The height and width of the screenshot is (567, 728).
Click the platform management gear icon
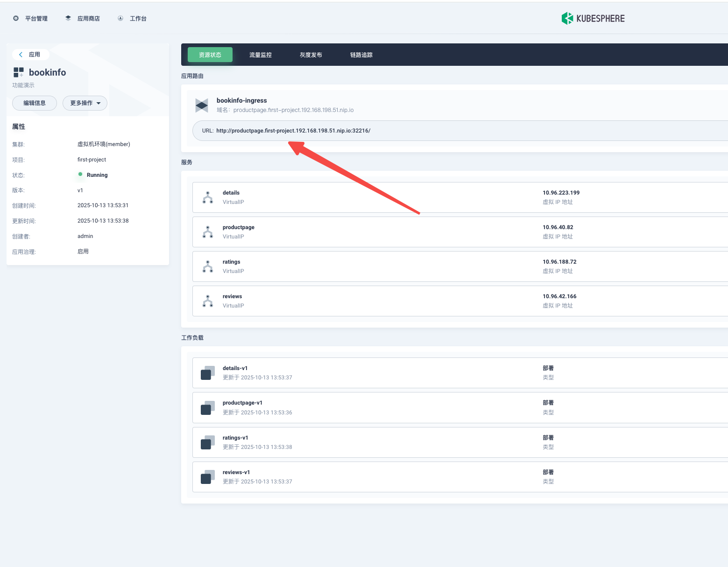pyautogui.click(x=16, y=19)
